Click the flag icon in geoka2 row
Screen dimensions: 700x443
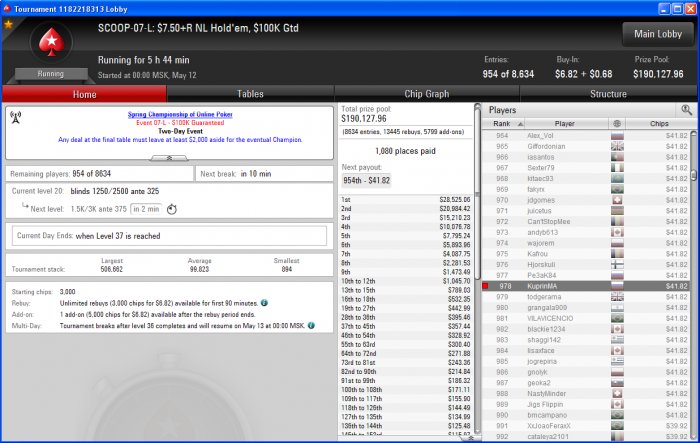click(x=617, y=383)
